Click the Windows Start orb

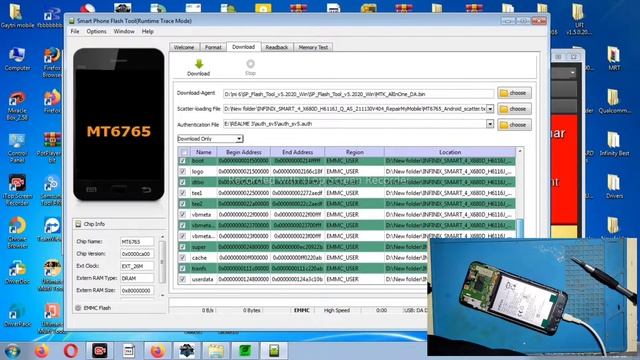tap(13, 351)
